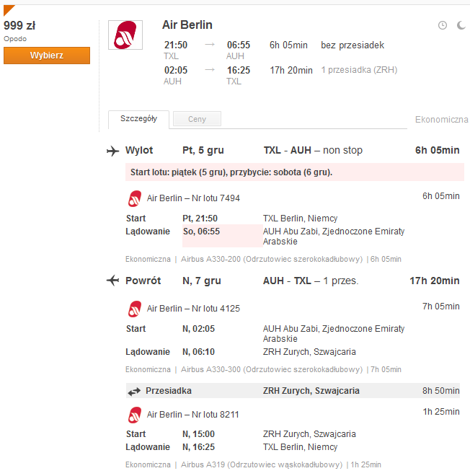Click the 999 zł price
This screenshot has height=476, width=470.
coord(19,25)
